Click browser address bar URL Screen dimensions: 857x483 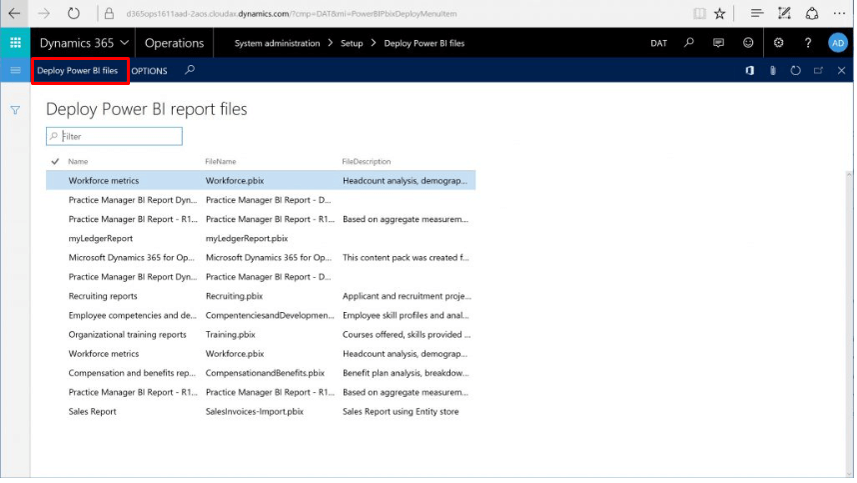pyautogui.click(x=291, y=14)
